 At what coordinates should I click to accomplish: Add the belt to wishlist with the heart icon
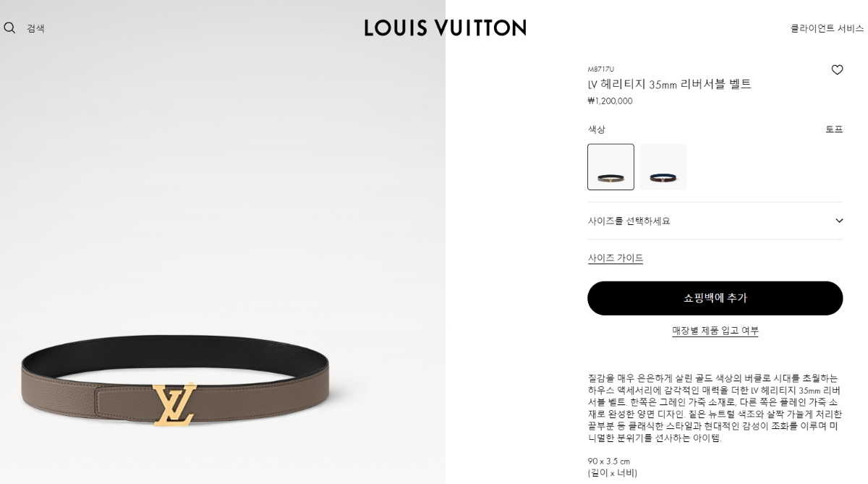tap(837, 70)
